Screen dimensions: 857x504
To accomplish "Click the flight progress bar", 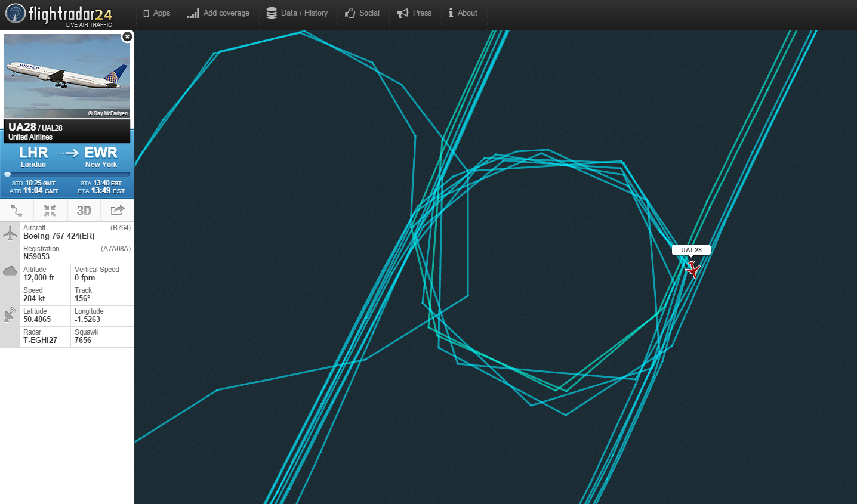I will pyautogui.click(x=67, y=174).
